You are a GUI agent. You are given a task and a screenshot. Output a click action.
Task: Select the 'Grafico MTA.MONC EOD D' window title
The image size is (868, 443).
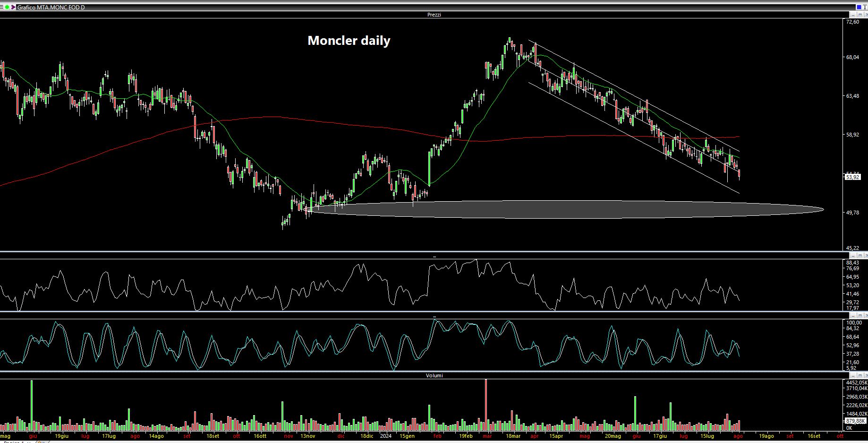click(x=51, y=8)
